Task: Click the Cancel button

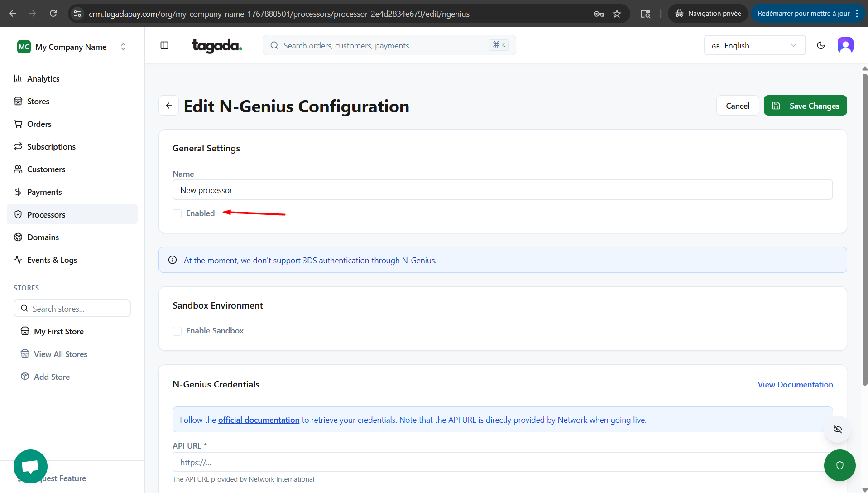Action: click(x=737, y=106)
